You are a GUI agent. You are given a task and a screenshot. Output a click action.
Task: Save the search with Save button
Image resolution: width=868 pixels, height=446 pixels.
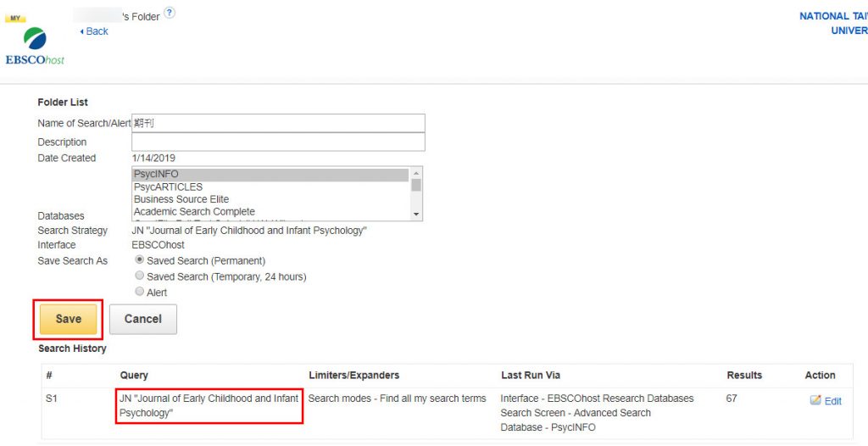point(68,319)
